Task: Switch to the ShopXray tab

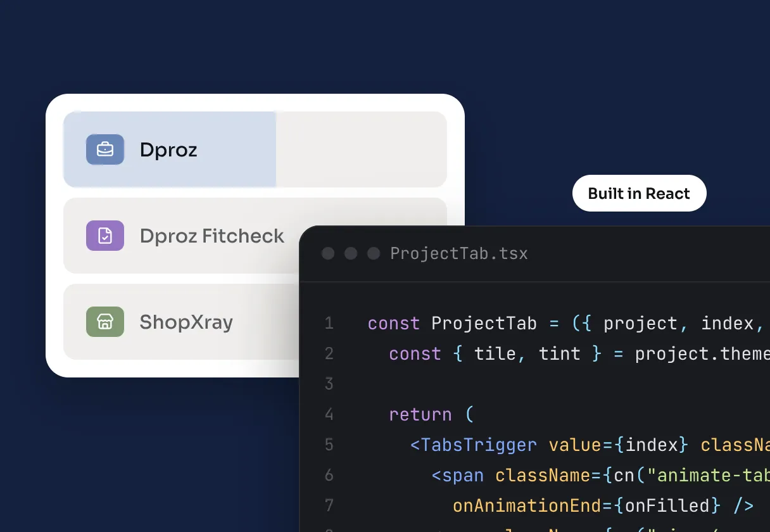Action: pyautogui.click(x=182, y=322)
